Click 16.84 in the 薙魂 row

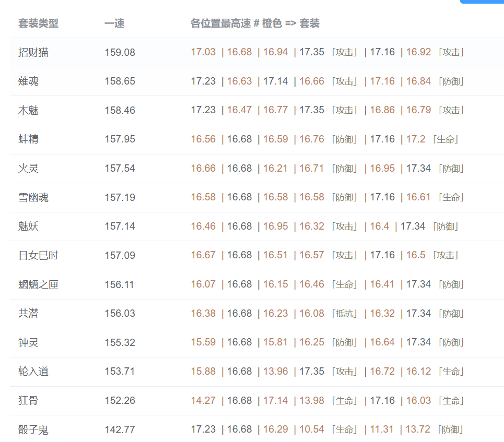tap(418, 81)
